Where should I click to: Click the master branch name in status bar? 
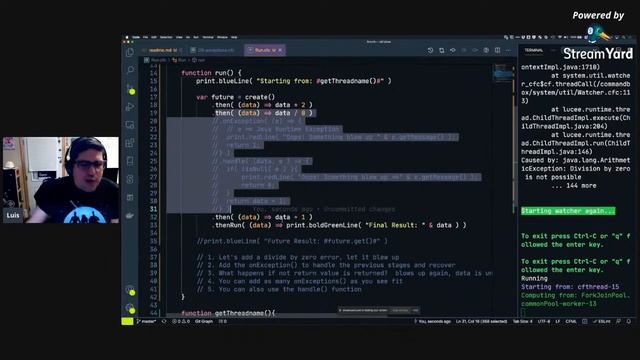pos(146,322)
